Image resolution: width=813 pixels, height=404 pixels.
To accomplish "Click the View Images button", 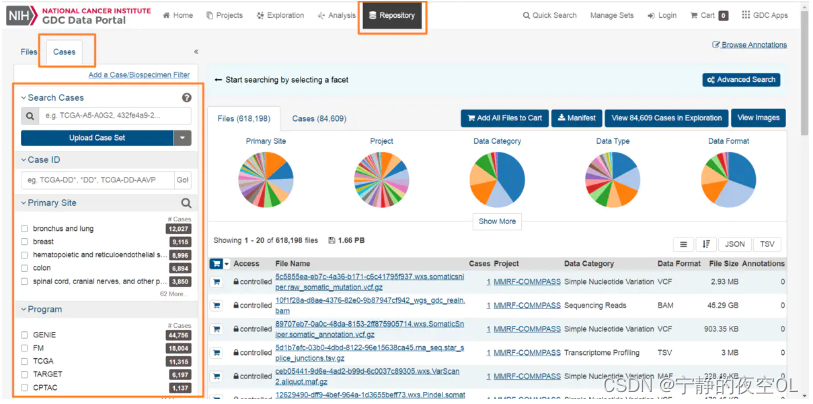I will 759,118.
